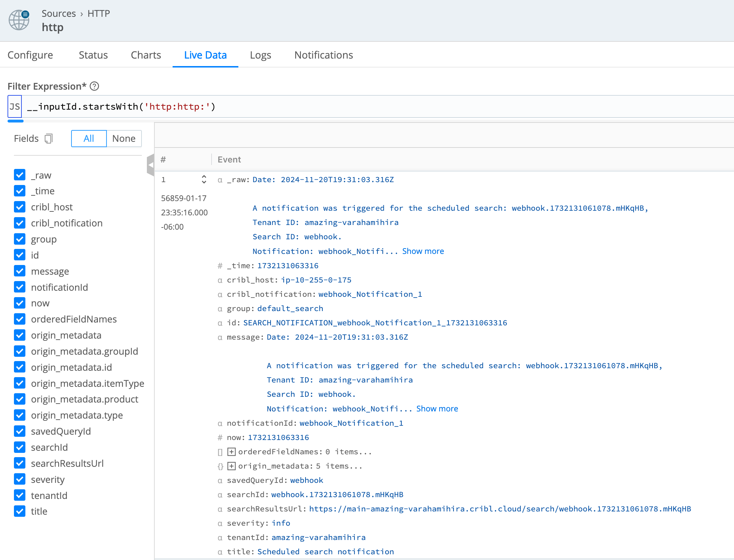
Task: Show more of the _raw field
Action: click(x=423, y=251)
